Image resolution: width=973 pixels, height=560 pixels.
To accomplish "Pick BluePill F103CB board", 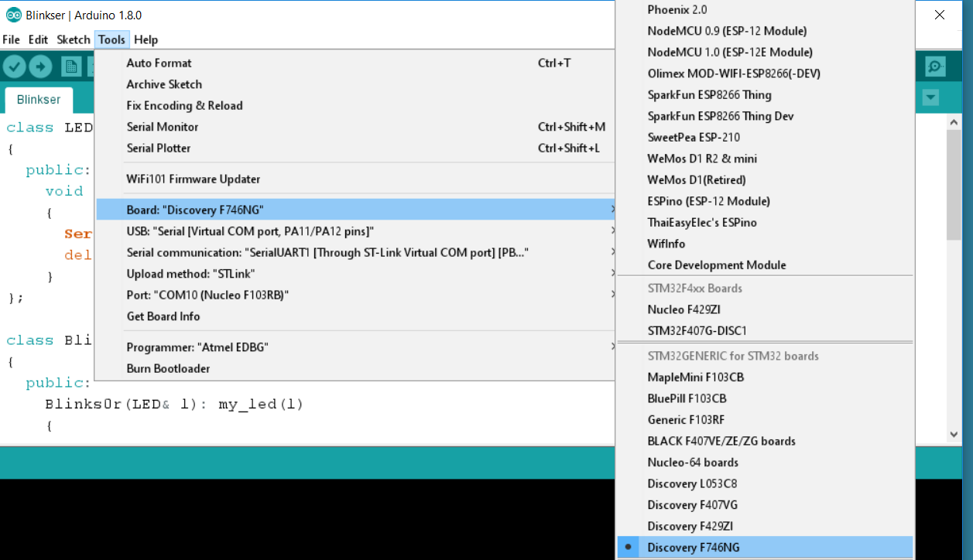I will tap(765, 398).
